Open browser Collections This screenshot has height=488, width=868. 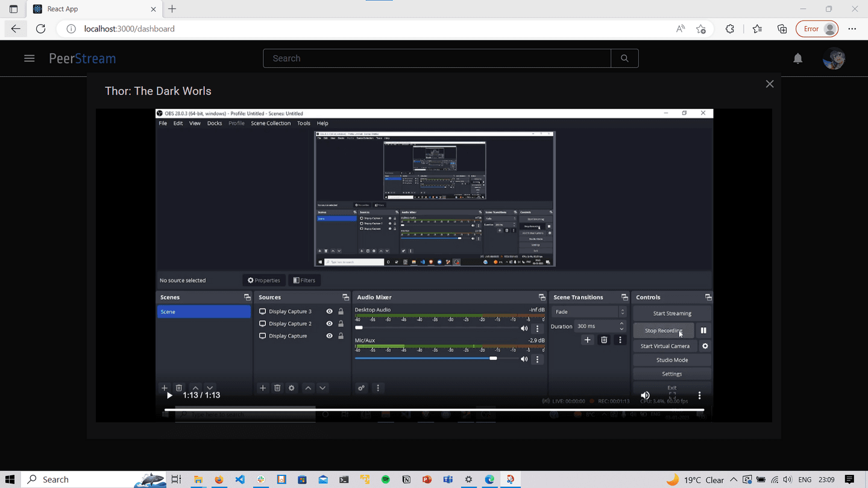coord(782,28)
